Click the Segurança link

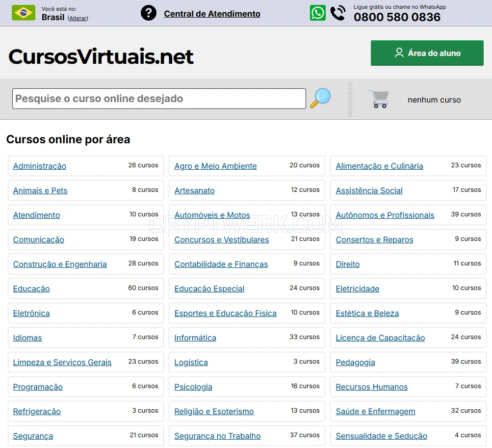(33, 436)
